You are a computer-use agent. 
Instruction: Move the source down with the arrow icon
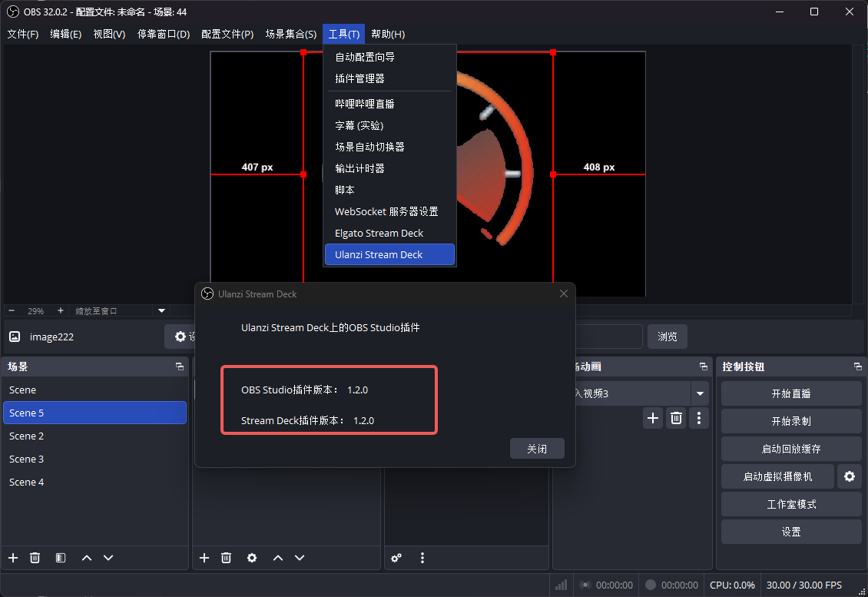[x=300, y=558]
